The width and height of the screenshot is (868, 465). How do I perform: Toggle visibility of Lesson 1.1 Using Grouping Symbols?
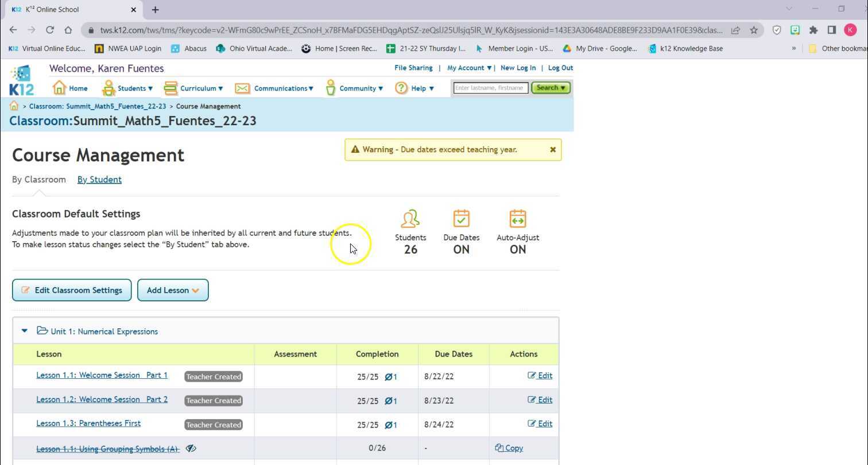point(190,448)
